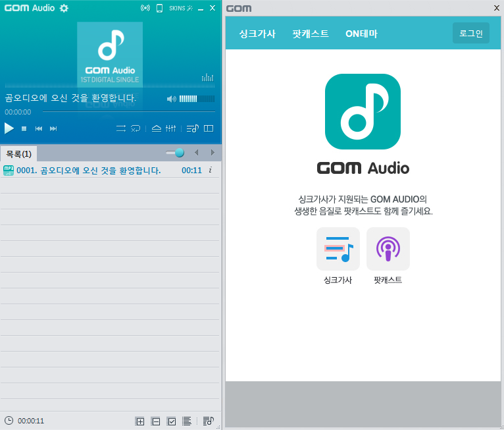The width and height of the screenshot is (504, 430).
Task: Click the current time 00:00:00 display
Action: (18, 112)
